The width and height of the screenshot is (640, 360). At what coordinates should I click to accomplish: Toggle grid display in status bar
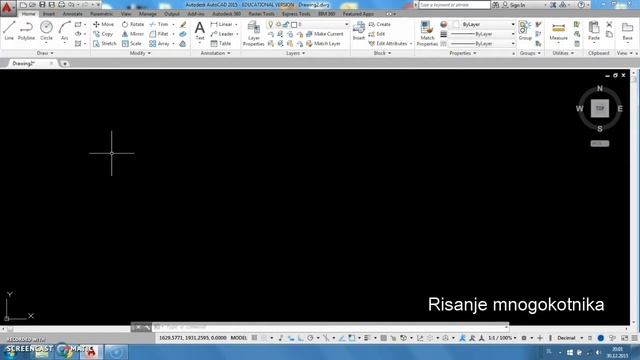pyautogui.click(x=254, y=338)
